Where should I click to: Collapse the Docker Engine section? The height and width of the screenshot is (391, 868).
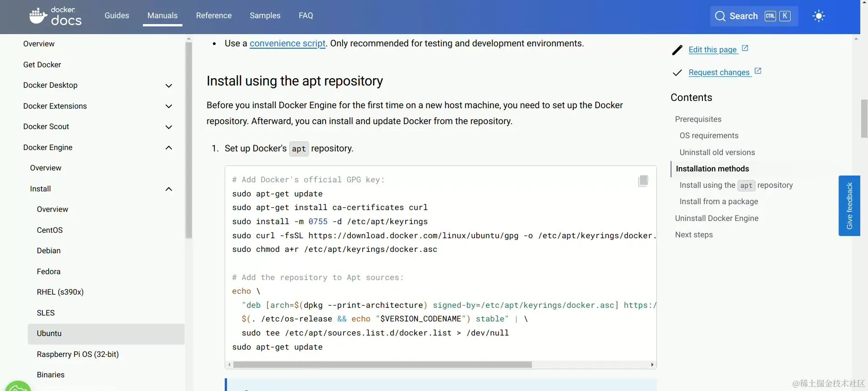click(169, 148)
